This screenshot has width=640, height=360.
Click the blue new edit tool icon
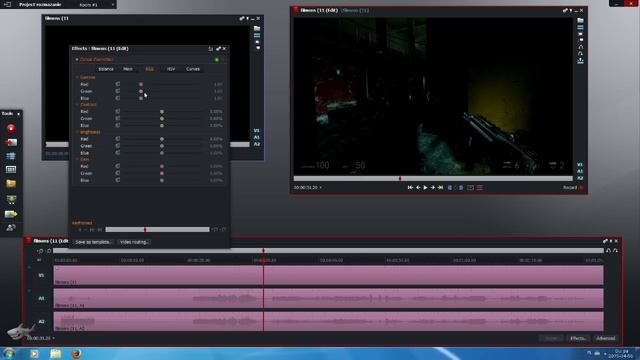tap(11, 156)
